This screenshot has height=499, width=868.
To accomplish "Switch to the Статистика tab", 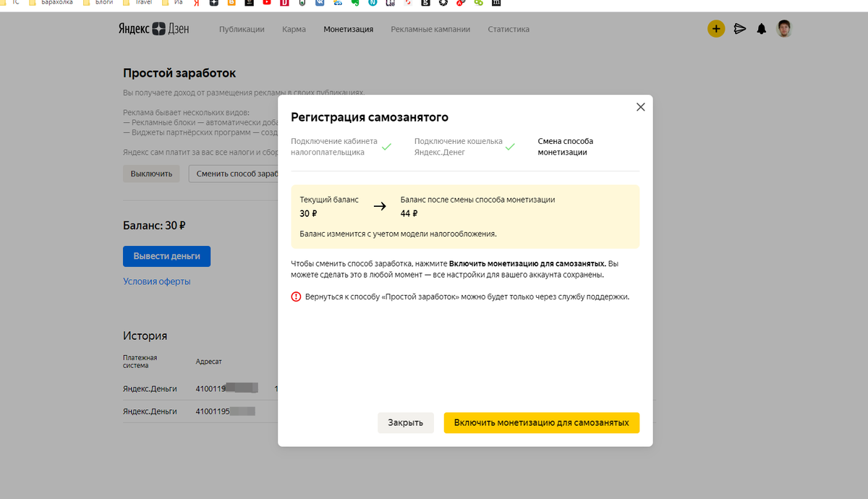I will click(508, 29).
